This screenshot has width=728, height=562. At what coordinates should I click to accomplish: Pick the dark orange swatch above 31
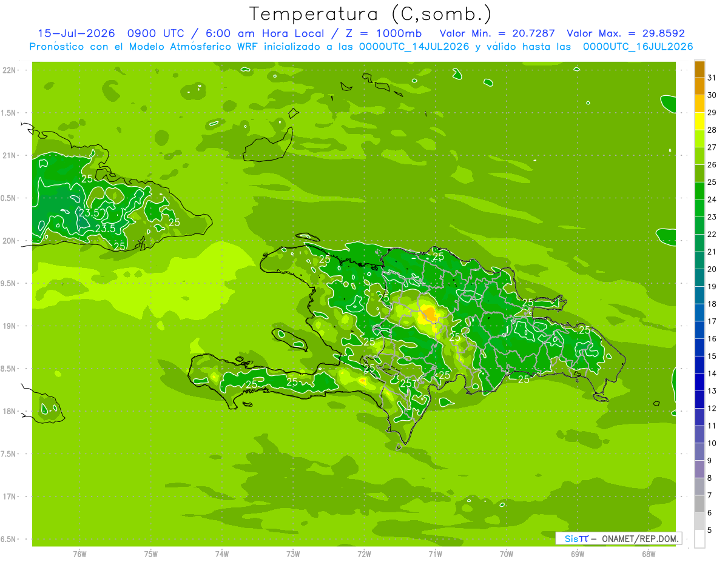(x=699, y=69)
